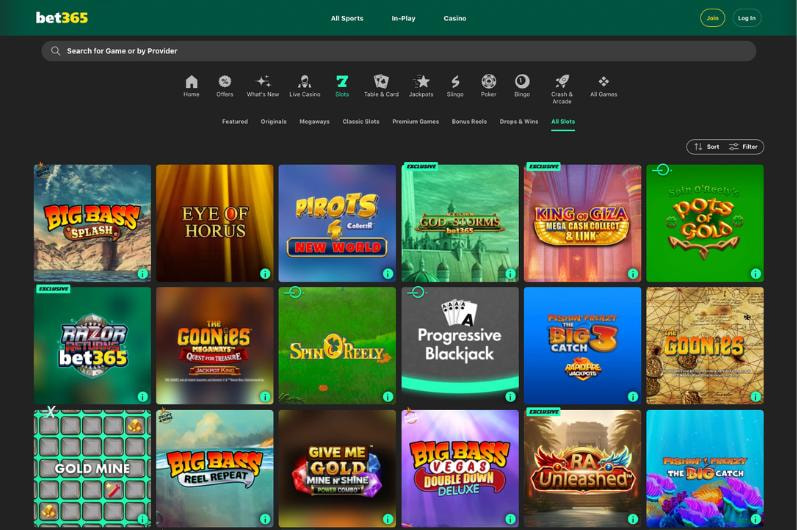
Task: Launch Fishin' Frenzy The Big Catch
Action: click(x=705, y=469)
